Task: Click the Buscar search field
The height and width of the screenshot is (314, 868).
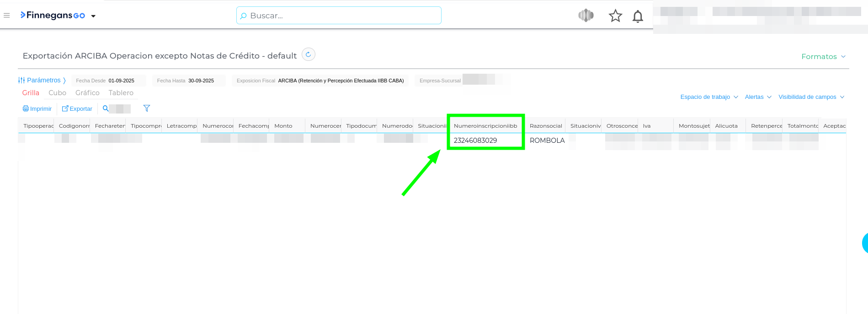Action: tap(339, 16)
